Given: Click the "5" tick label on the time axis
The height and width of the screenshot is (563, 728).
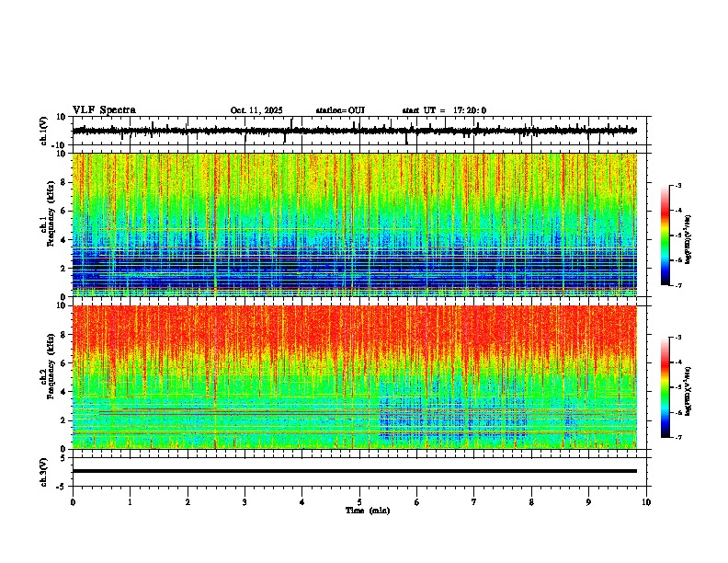Looking at the screenshot, I should [x=359, y=502].
